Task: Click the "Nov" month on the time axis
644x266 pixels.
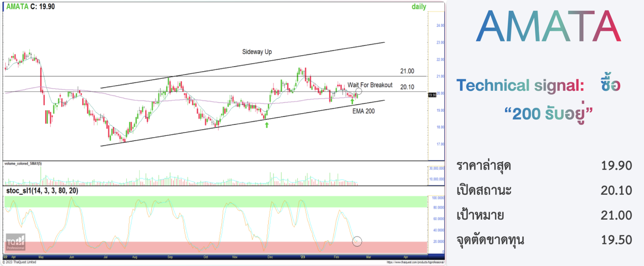Action: pyautogui.click(x=235, y=257)
